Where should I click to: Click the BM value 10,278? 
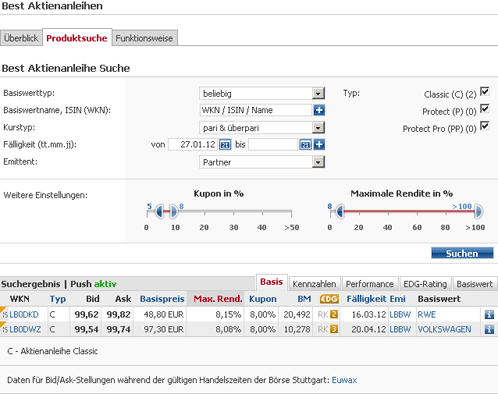297,329
